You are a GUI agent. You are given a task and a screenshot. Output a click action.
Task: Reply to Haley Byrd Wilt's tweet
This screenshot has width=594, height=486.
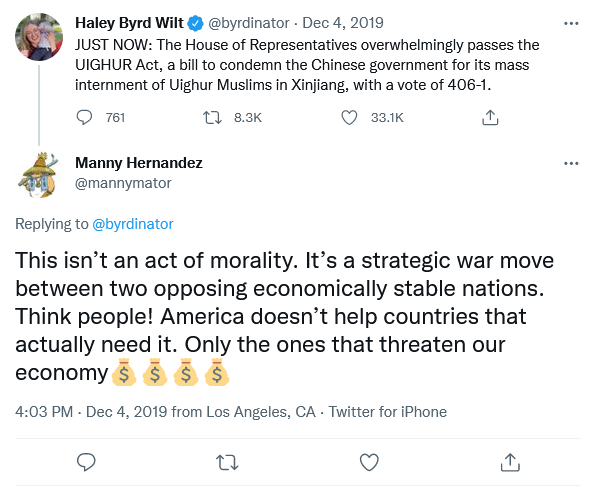[x=84, y=117]
